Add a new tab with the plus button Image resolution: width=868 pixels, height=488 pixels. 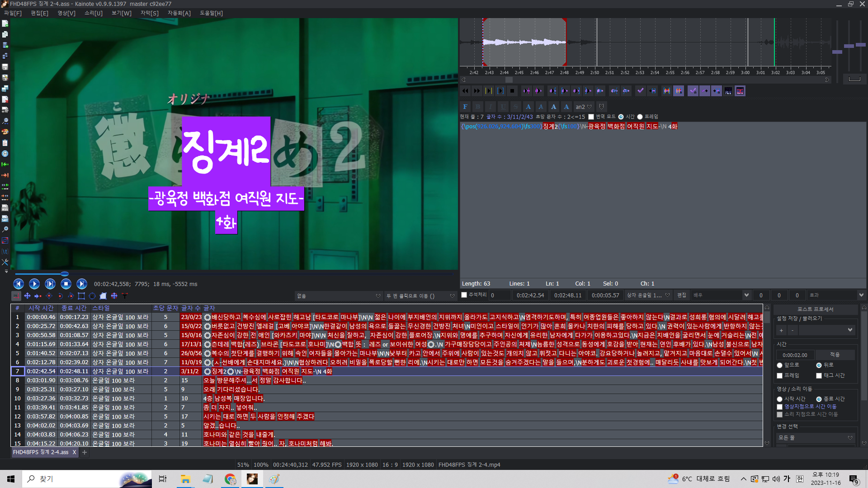pos(84,452)
